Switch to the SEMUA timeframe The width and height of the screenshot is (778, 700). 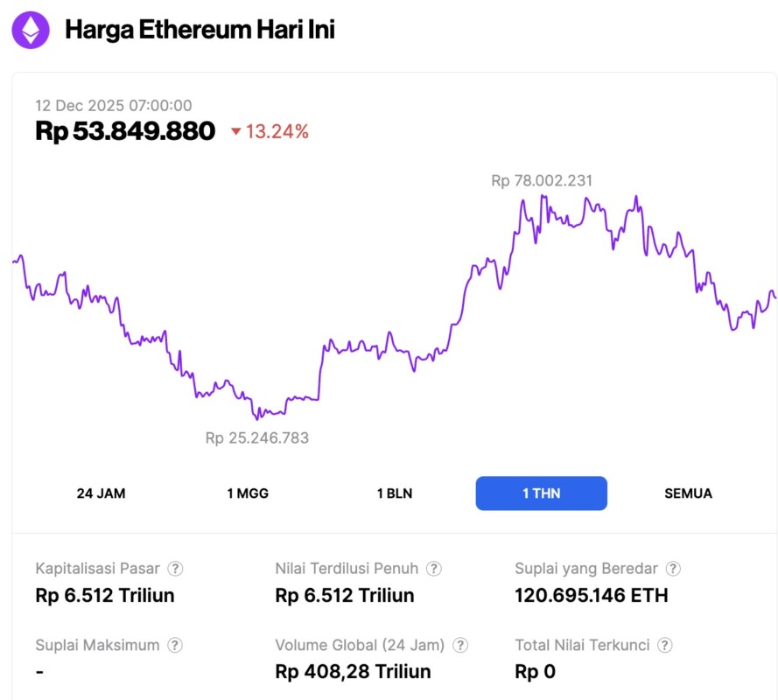(688, 493)
